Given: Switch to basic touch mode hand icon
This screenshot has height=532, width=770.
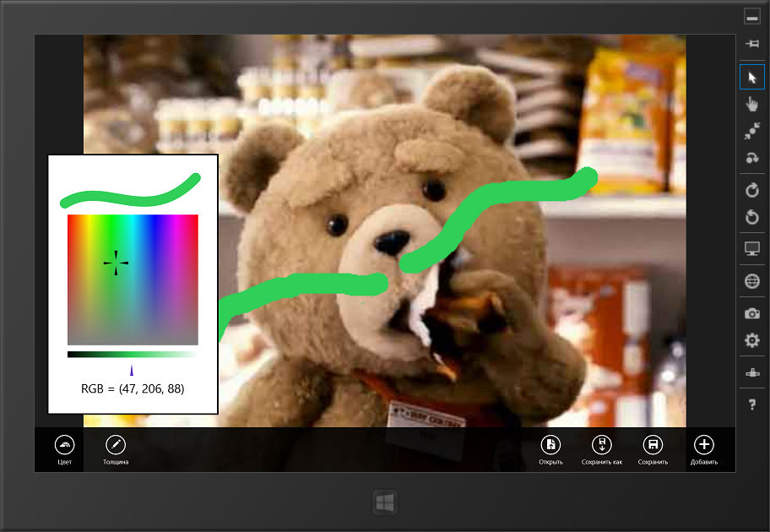Looking at the screenshot, I should pos(751,104).
